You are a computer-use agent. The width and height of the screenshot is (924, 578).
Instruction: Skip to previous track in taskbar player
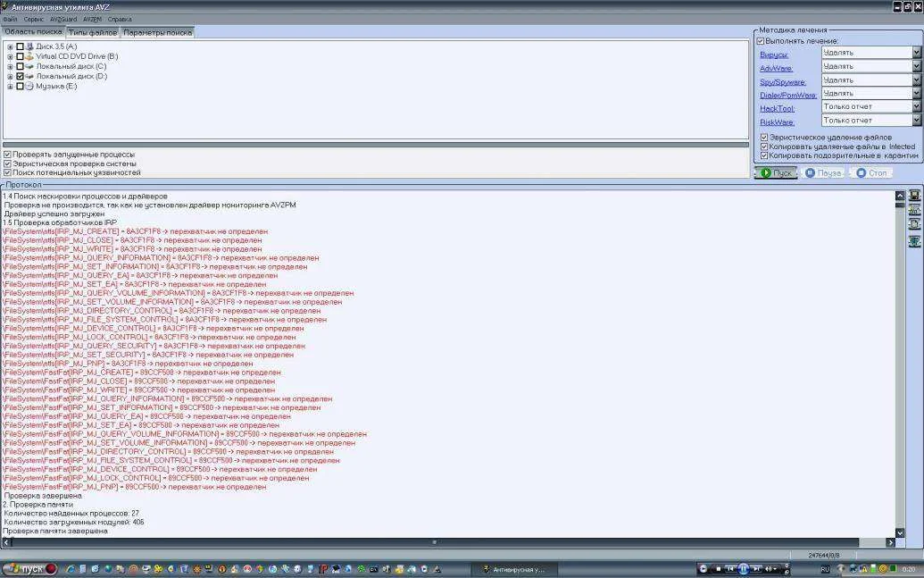(x=730, y=568)
